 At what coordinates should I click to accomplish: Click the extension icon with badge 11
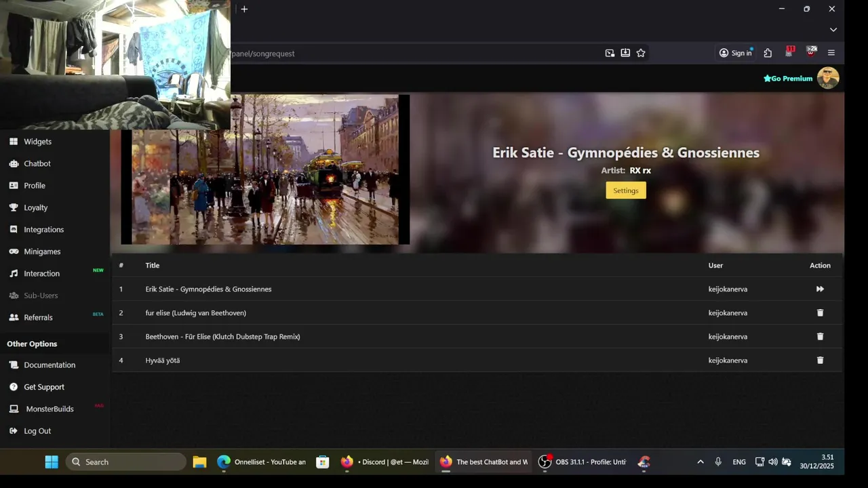coord(789,52)
